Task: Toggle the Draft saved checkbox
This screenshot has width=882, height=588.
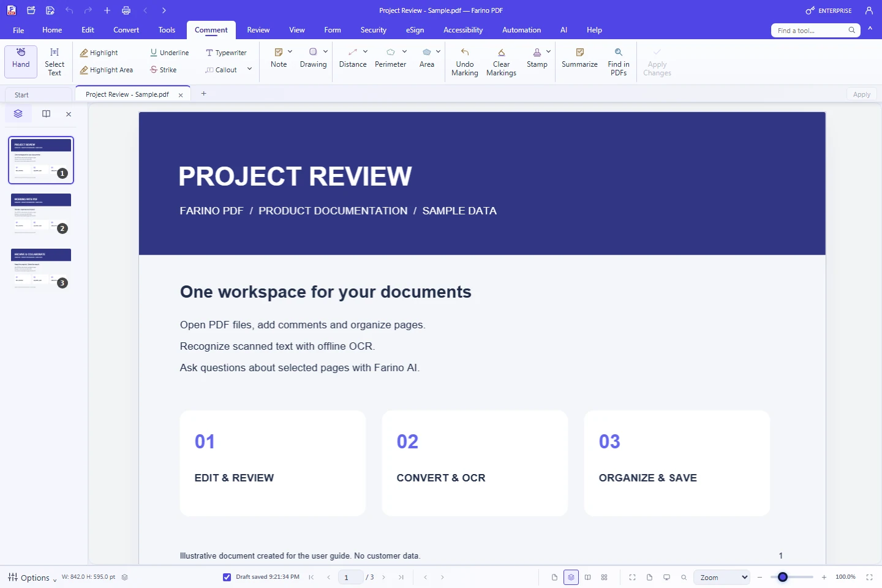Action: tap(227, 577)
